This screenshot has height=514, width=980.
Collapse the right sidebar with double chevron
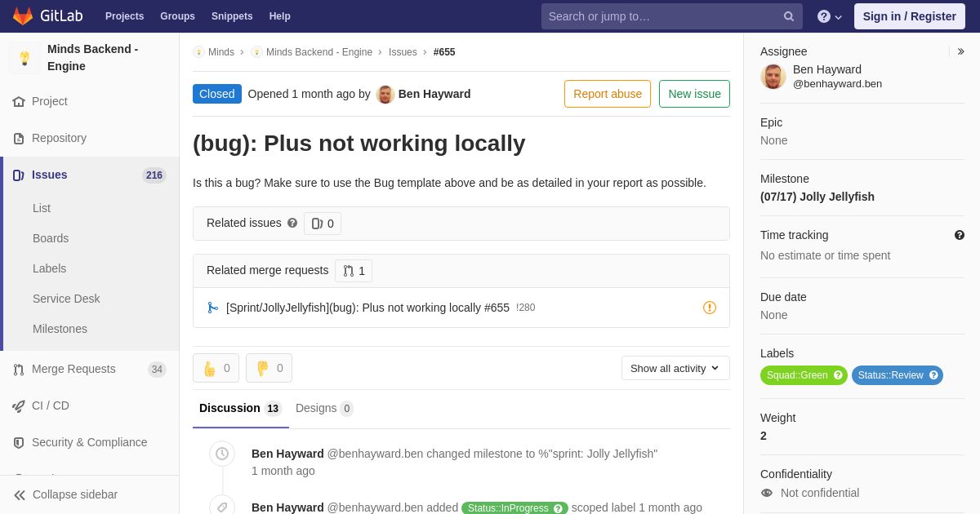960,51
